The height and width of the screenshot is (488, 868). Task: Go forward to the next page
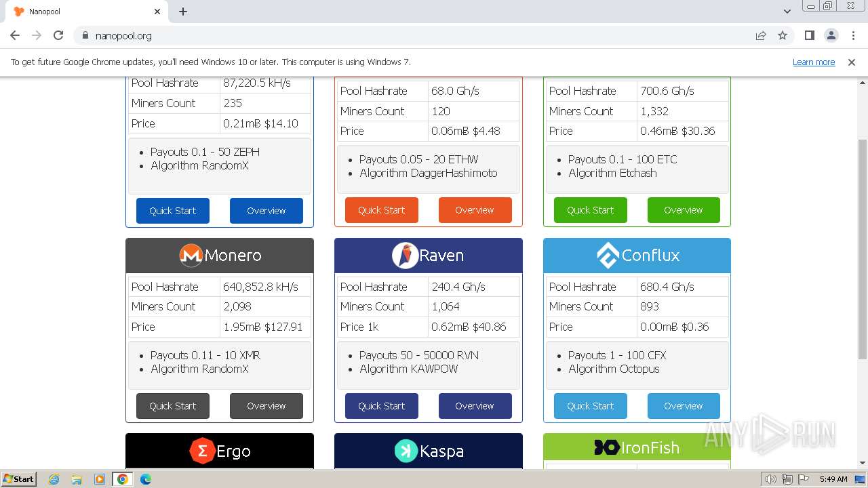pyautogui.click(x=37, y=35)
